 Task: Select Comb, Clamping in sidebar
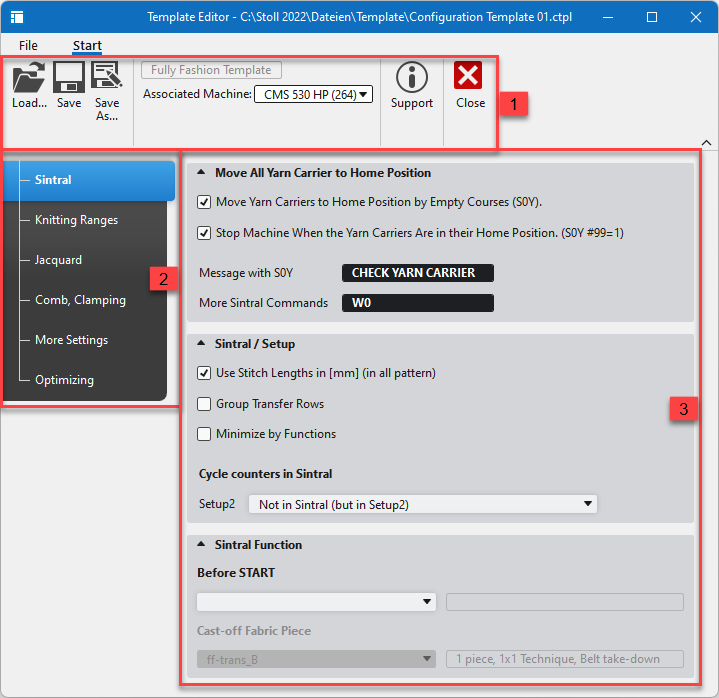point(80,300)
